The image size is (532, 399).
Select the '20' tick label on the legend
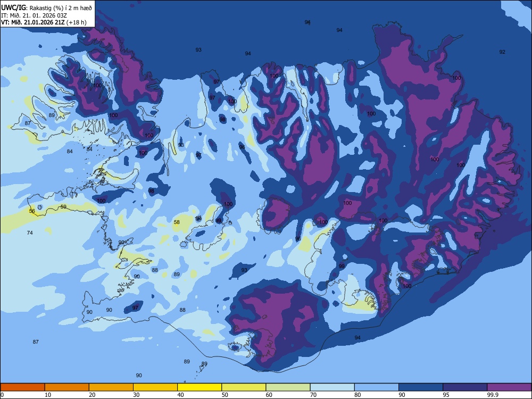pos(92,395)
